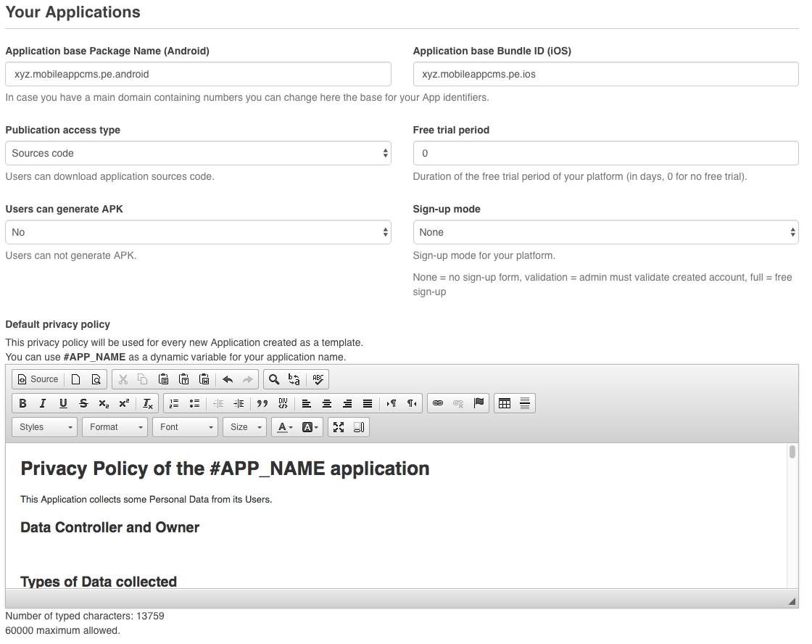Toggle bold formatting in the editor

click(22, 404)
